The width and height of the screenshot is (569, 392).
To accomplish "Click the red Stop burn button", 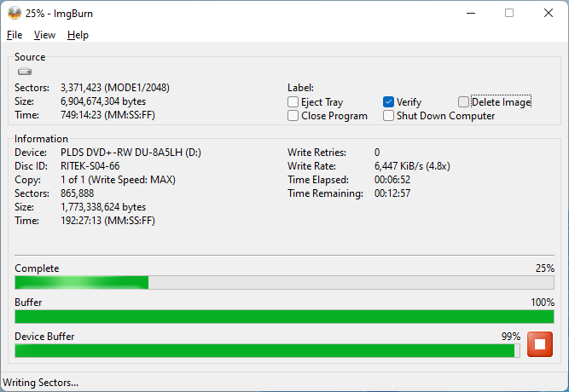I will (x=539, y=344).
